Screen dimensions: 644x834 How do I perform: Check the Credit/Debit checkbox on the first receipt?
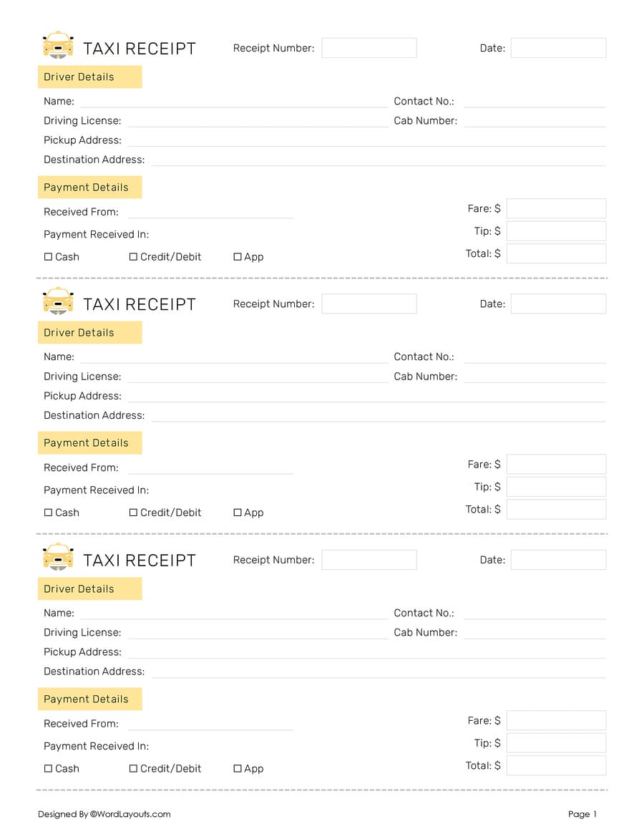(x=133, y=256)
